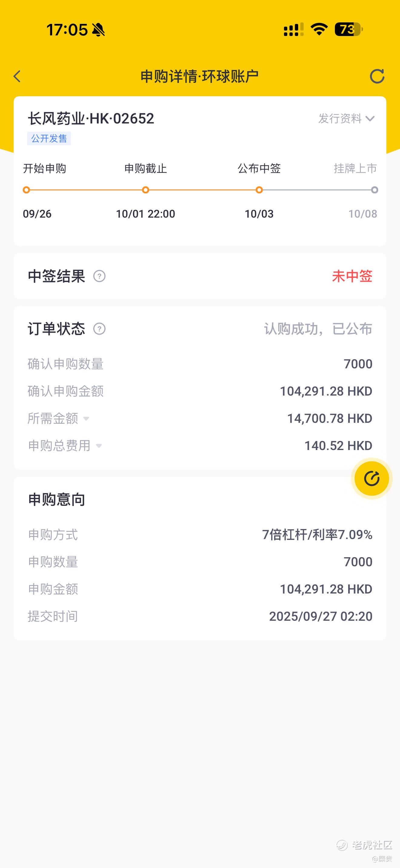Screen dimensions: 400x868
Task: Tap the yellow floating share button
Action: tap(372, 478)
